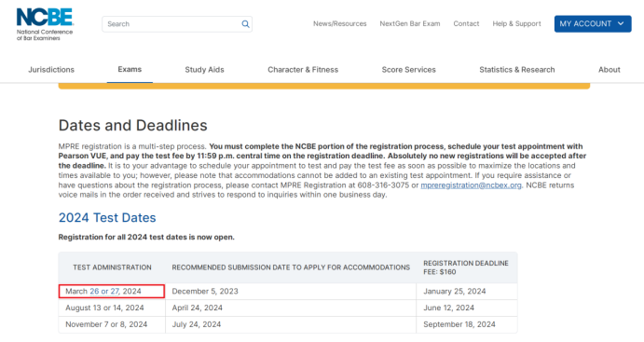Click the NCBE logo
This screenshot has width=644, height=342.
pos(45,24)
